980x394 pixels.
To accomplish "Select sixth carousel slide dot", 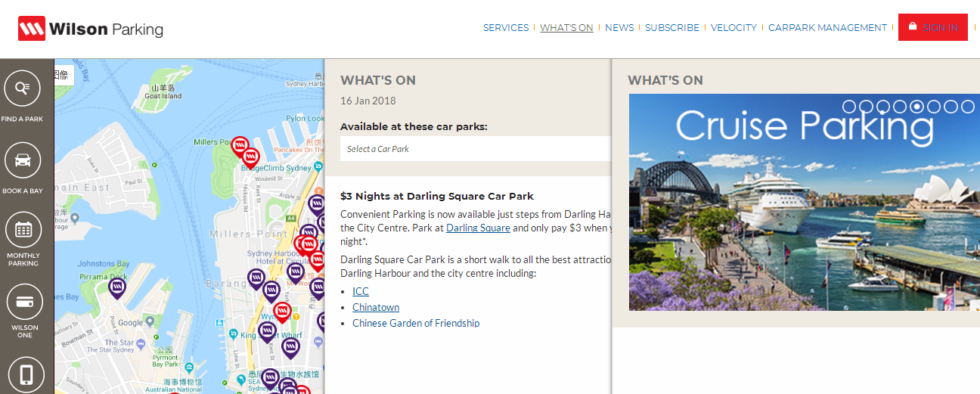I will (935, 107).
